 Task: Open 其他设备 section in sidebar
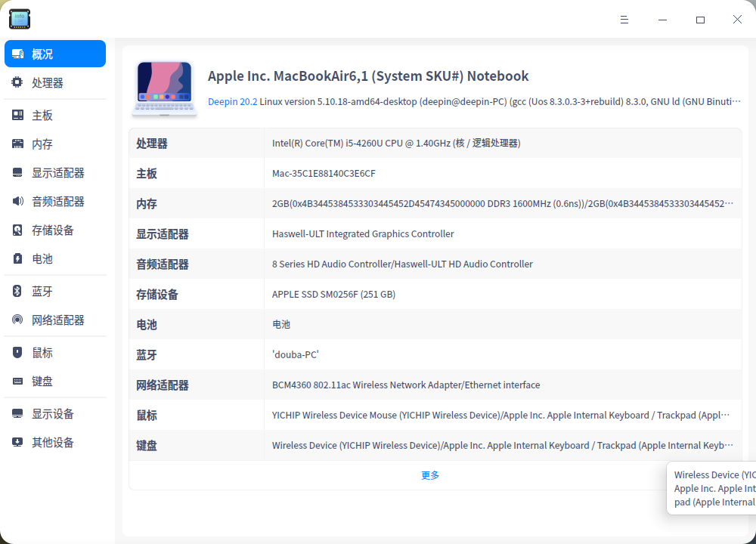pos(55,442)
